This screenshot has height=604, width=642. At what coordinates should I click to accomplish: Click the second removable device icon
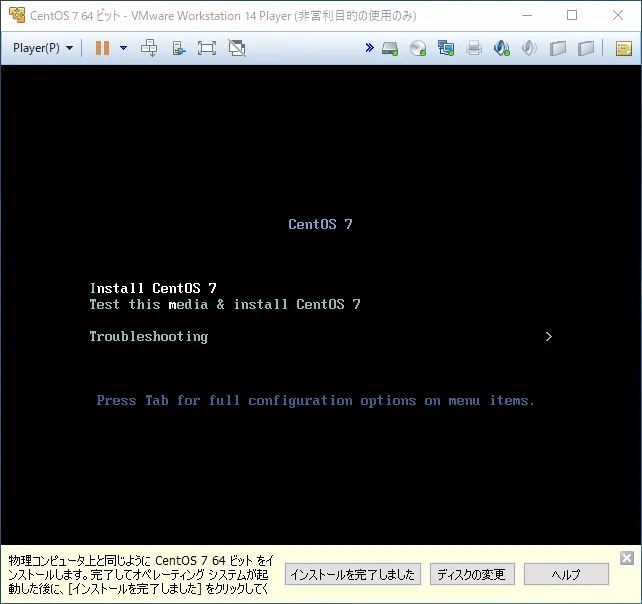coord(586,48)
